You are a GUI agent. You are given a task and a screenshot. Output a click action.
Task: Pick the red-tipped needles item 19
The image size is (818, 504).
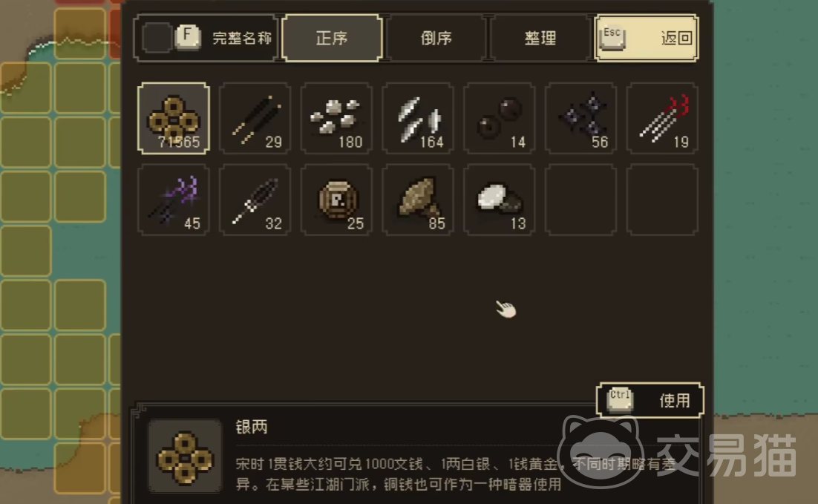click(x=662, y=119)
